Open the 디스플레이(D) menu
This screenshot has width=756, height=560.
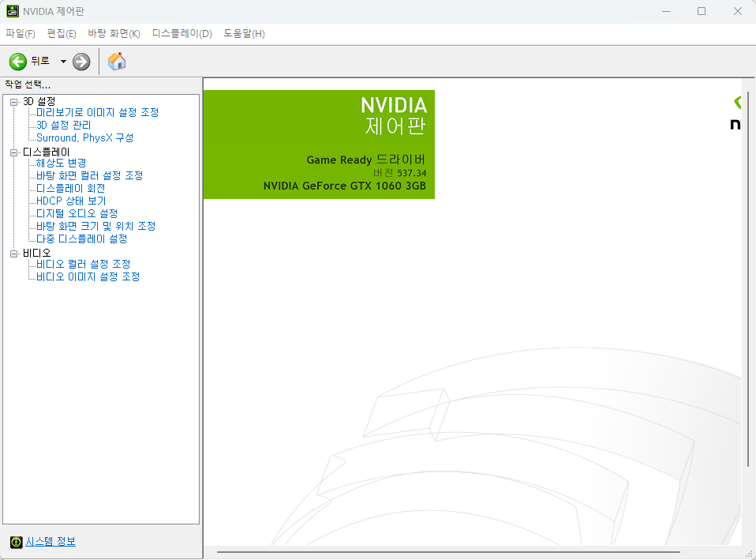click(182, 34)
